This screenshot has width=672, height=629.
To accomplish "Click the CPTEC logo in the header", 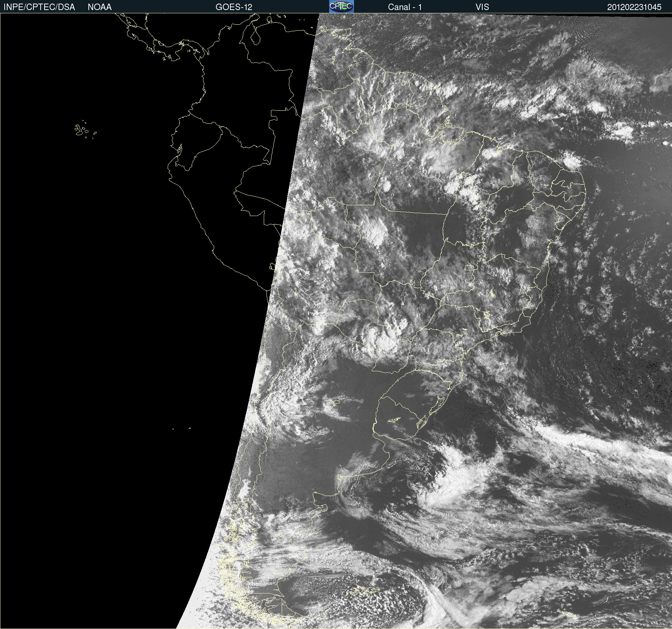I will pyautogui.click(x=341, y=6).
